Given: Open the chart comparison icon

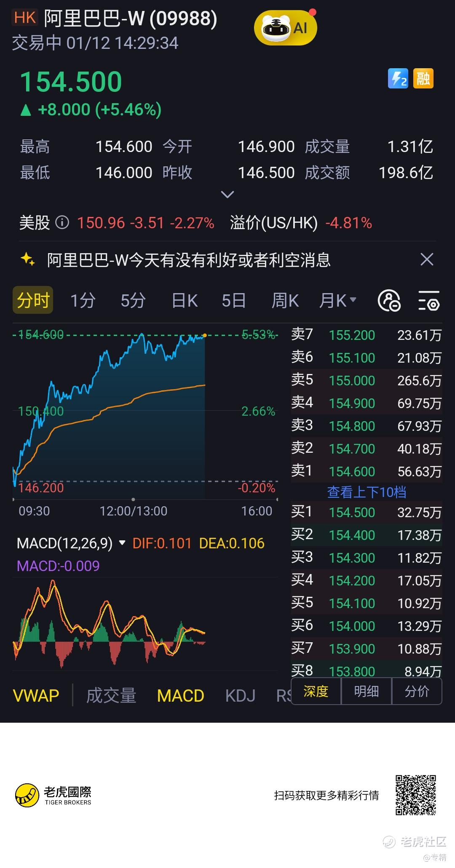Looking at the screenshot, I should [389, 301].
